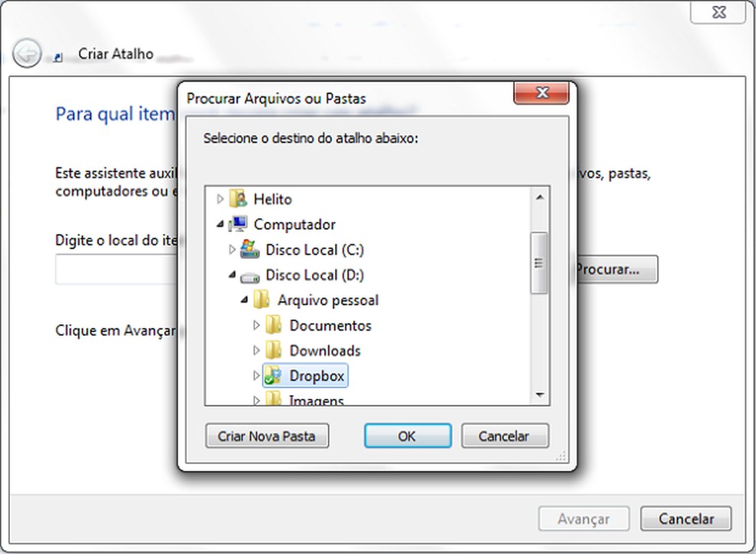The width and height of the screenshot is (756, 554).
Task: Select the Helito entry in the tree
Action: coord(273,199)
